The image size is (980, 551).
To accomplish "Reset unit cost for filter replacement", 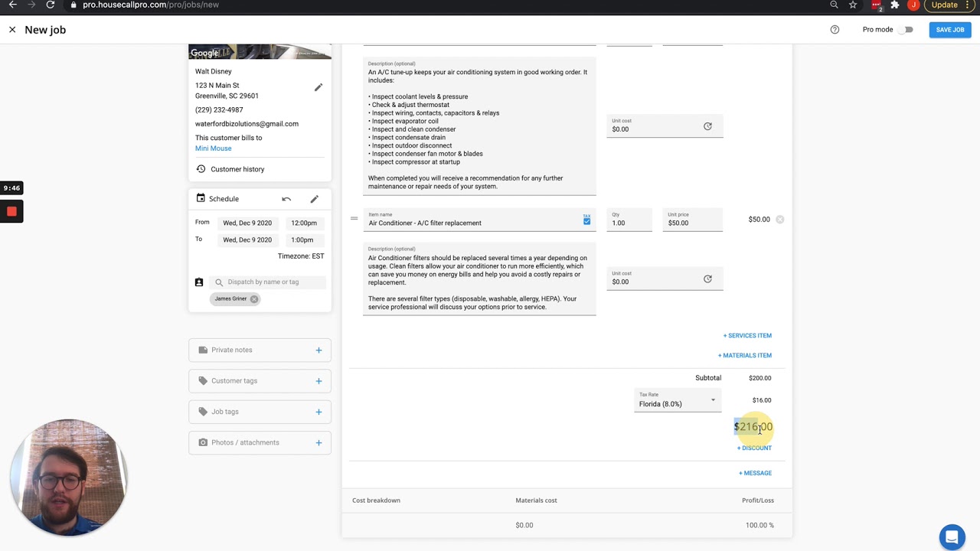I will pyautogui.click(x=707, y=279).
